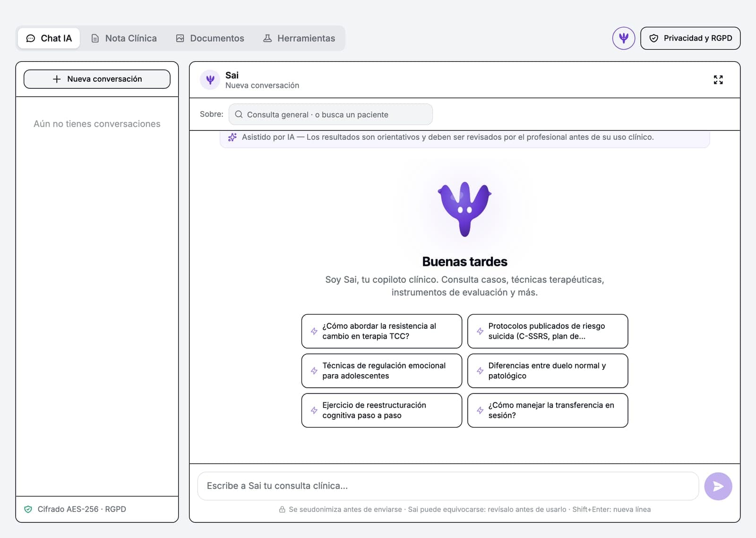Image resolution: width=756 pixels, height=538 pixels.
Task: Select duelo normal y patológico suggestion
Action: point(548,371)
